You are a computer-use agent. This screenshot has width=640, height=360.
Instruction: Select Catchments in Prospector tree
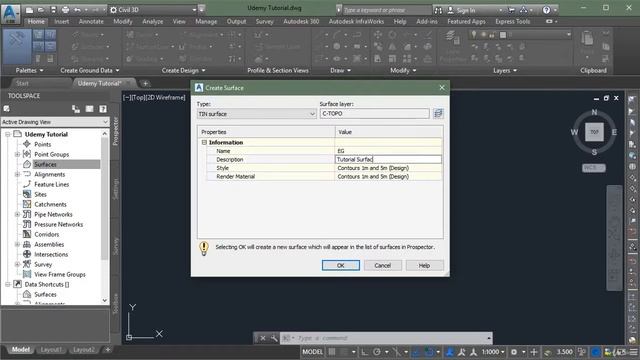coord(50,204)
